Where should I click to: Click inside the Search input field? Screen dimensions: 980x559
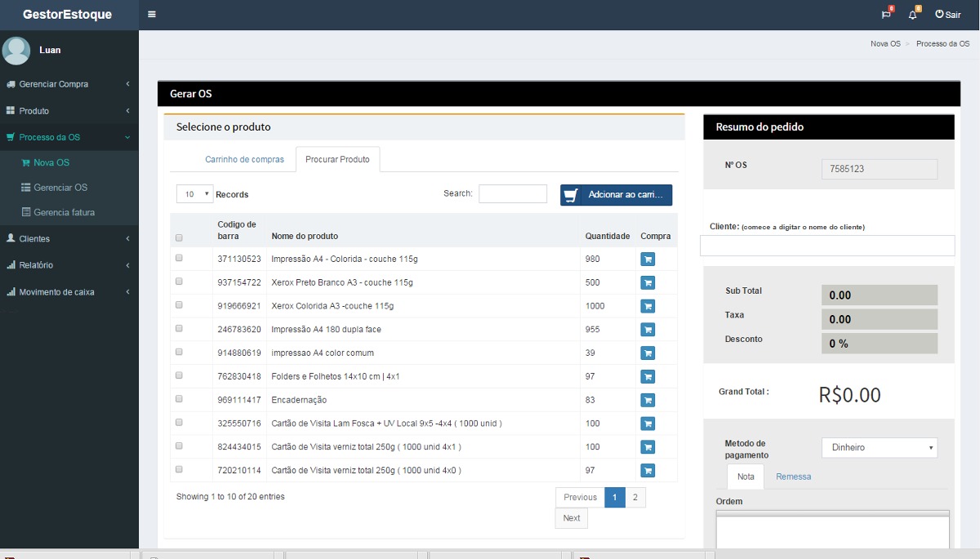[513, 193]
